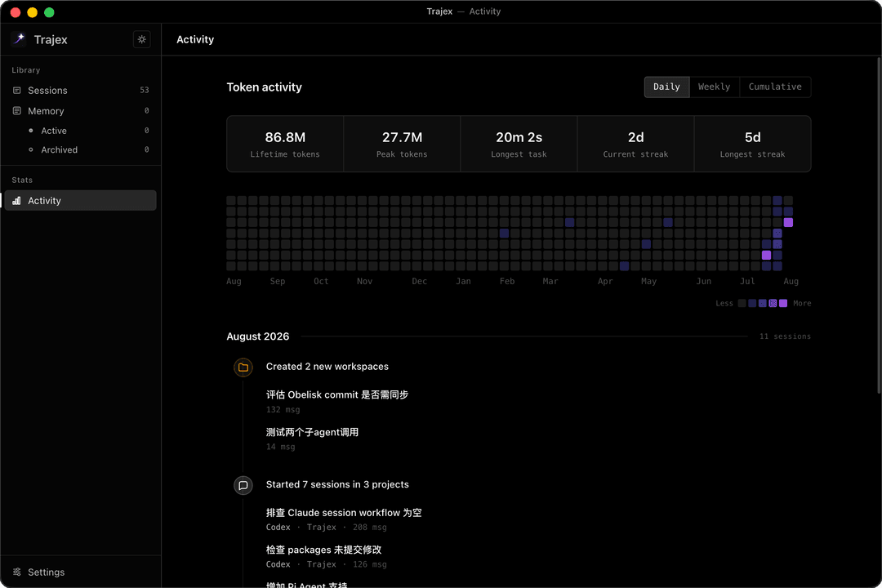Click the 126 msg label
The image size is (882, 588).
(x=370, y=564)
